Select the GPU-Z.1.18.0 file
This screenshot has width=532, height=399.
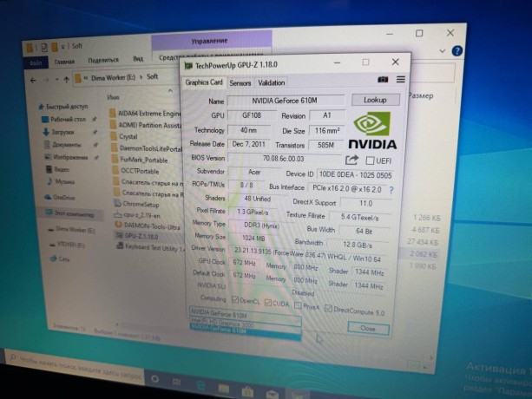pos(137,236)
